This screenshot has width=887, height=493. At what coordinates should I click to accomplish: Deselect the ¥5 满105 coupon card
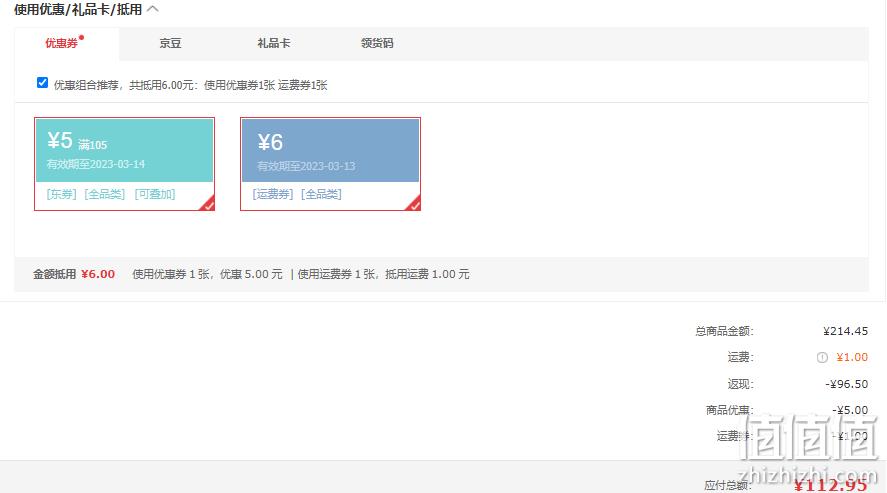coord(124,164)
